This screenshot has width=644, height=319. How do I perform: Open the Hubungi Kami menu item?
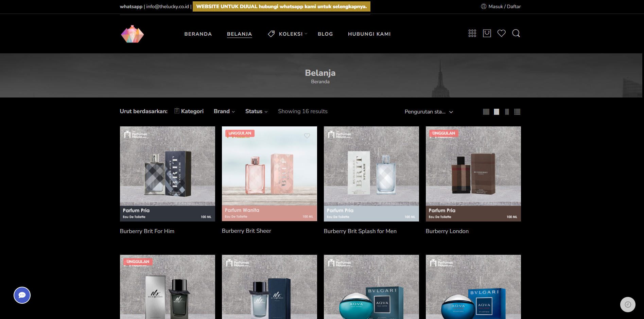pyautogui.click(x=369, y=34)
